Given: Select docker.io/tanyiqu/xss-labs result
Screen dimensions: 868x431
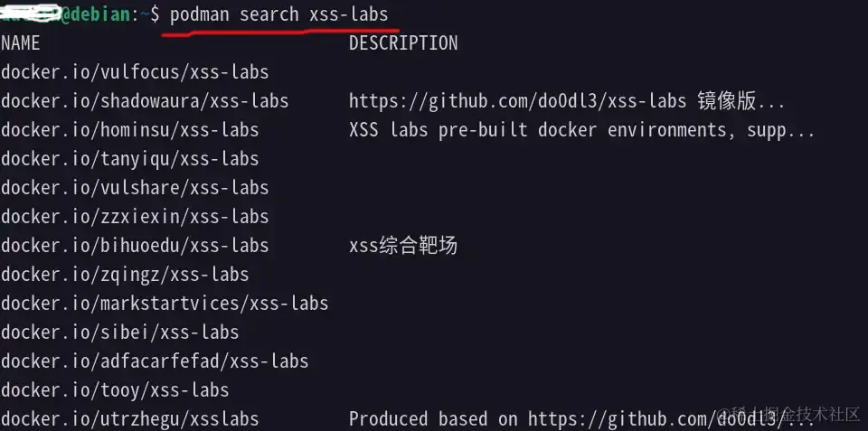Looking at the screenshot, I should click(x=130, y=159).
